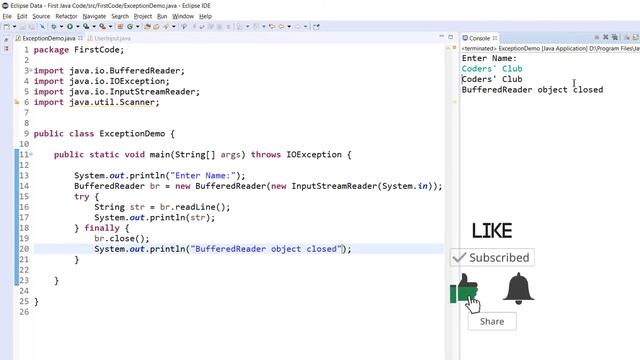Click Remove Launch X icon in Console

point(606,37)
